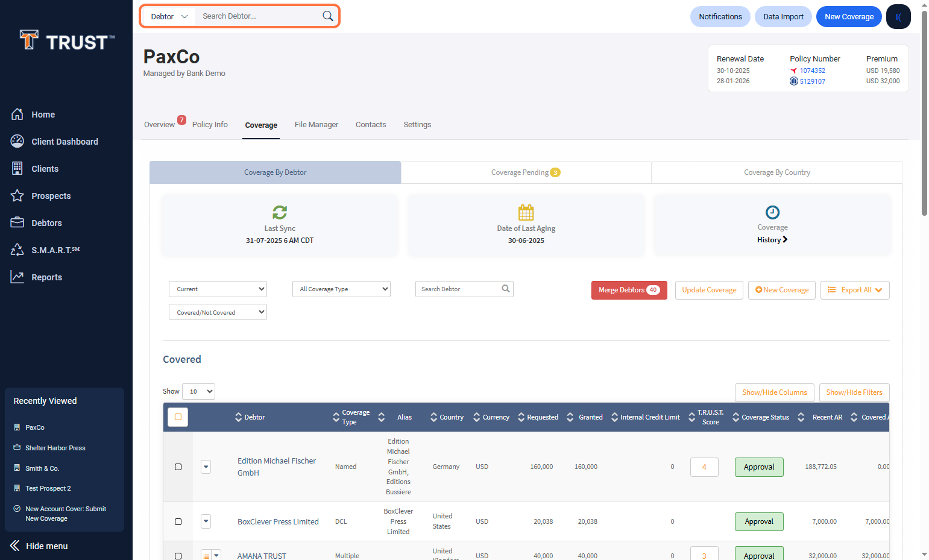Click the Date of Last Aging calendar icon
The width and height of the screenshot is (929, 560).
click(526, 212)
